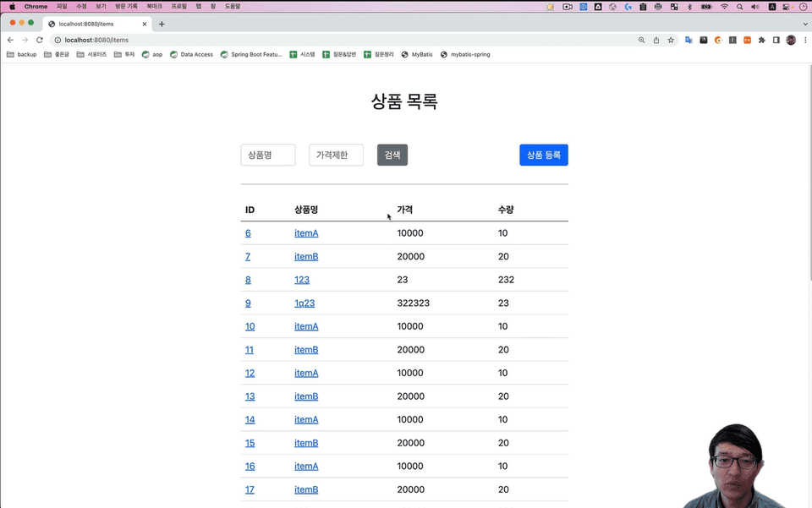
Task: Click in the address bar URL
Action: point(96,40)
